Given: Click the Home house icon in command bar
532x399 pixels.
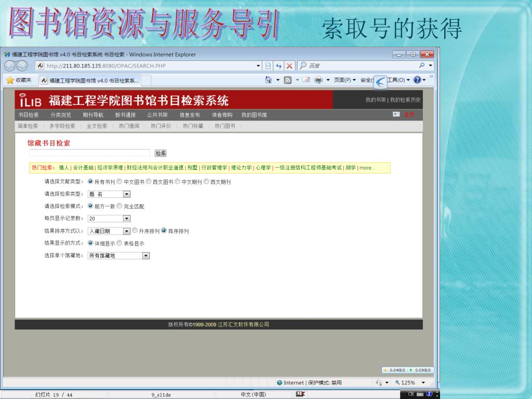Looking at the screenshot, I should (269, 79).
